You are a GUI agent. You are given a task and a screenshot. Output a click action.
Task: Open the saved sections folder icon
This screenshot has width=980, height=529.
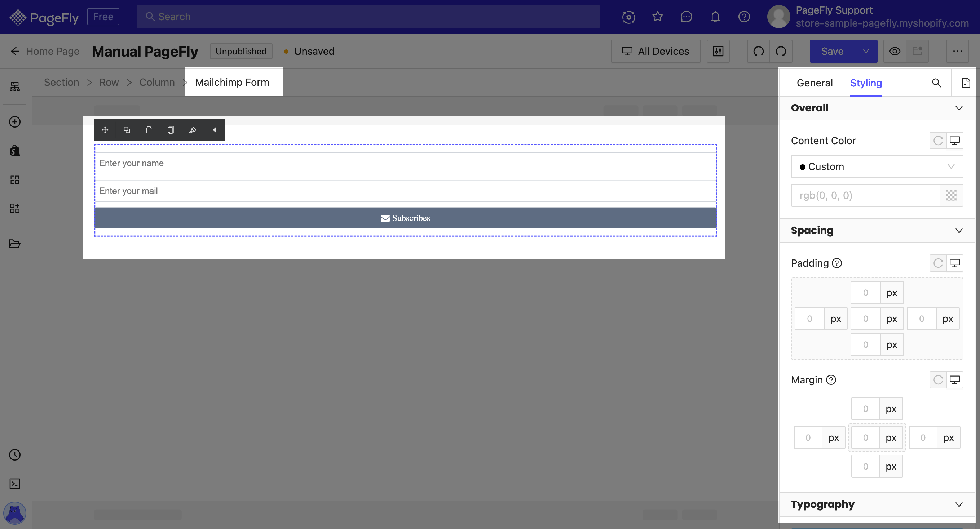[15, 243]
